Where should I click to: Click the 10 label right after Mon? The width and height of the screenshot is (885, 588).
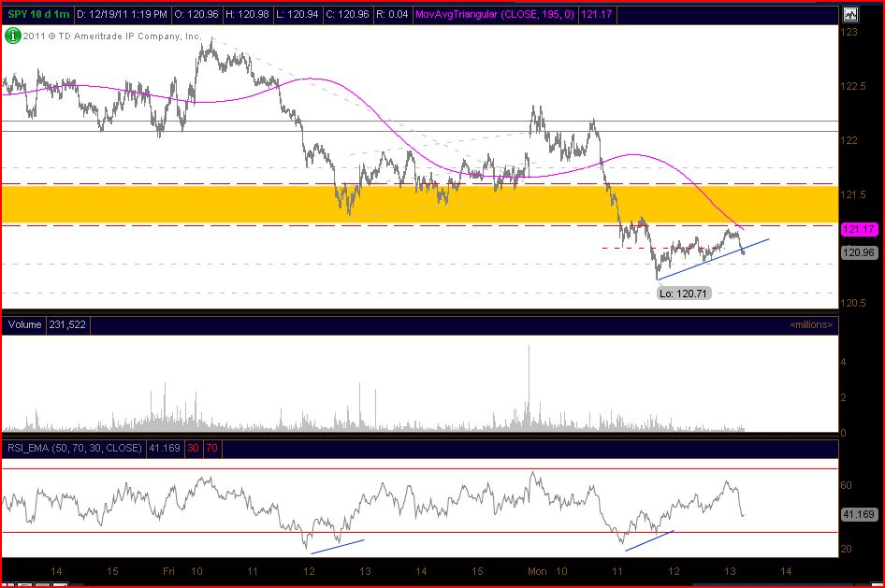pyautogui.click(x=561, y=571)
